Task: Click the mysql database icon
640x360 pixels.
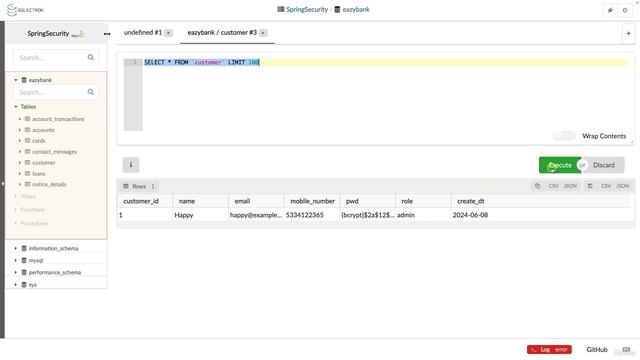Action: [x=24, y=260]
